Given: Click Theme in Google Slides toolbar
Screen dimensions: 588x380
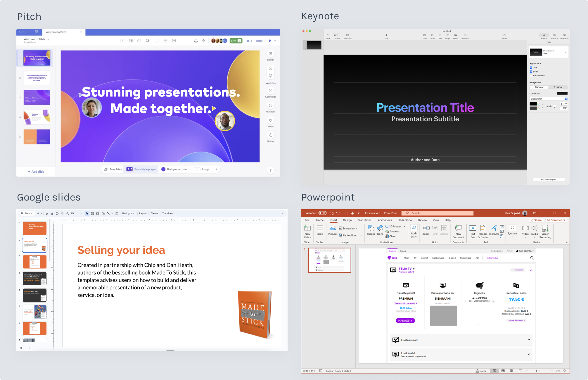Looking at the screenshot, I should point(154,213).
